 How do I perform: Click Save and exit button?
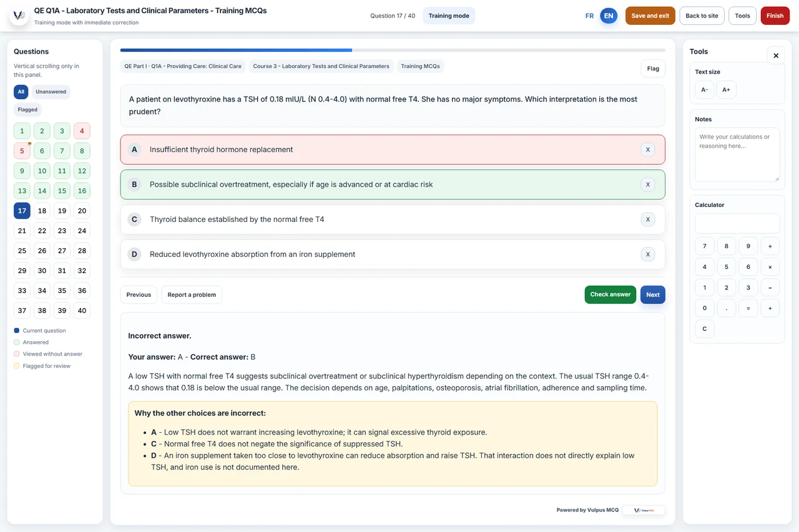[650, 16]
